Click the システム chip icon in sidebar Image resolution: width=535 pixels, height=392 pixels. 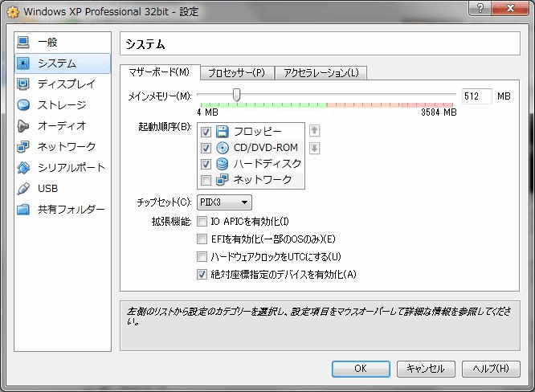tap(22, 63)
